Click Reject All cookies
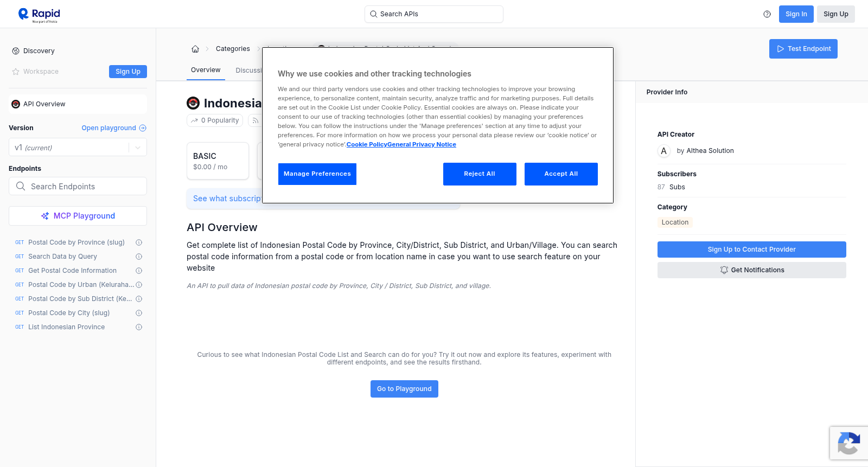Image resolution: width=868 pixels, height=467 pixels. click(480, 174)
